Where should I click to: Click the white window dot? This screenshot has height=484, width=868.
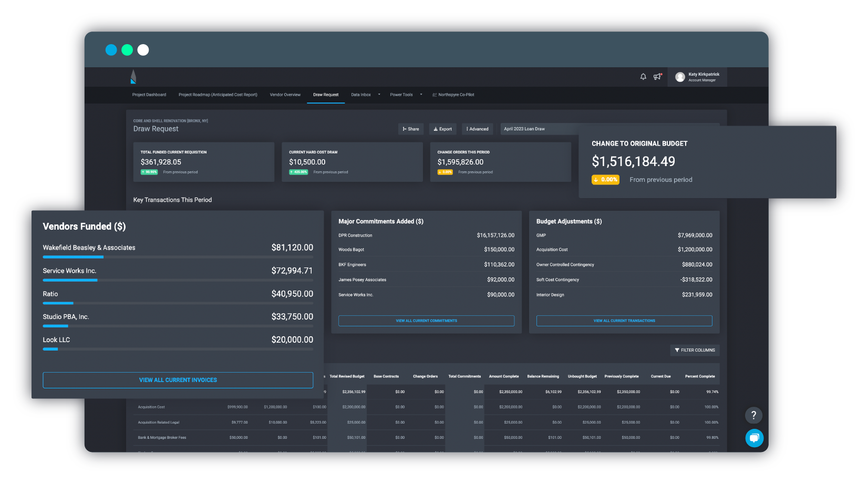(143, 50)
